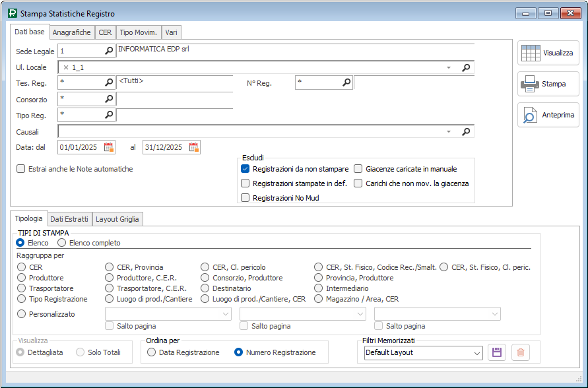The width and height of the screenshot is (588, 388).
Task: Click the Tipo Reg. search icon
Action: [109, 115]
